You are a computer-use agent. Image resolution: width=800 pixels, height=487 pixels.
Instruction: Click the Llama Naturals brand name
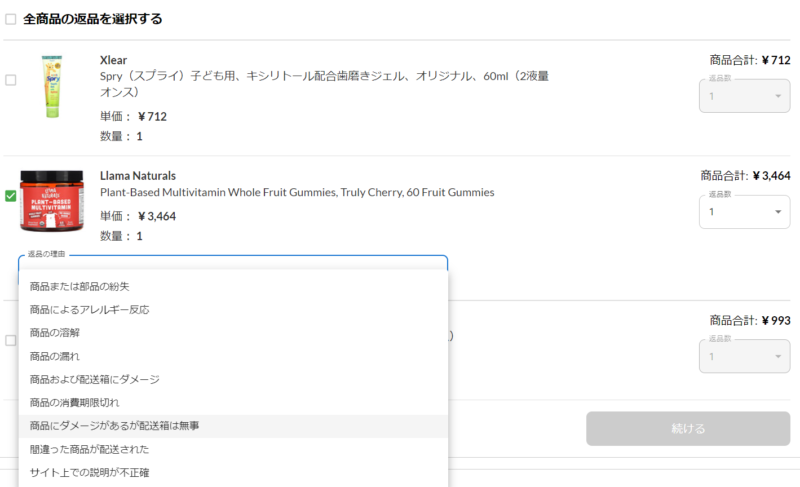tap(138, 176)
